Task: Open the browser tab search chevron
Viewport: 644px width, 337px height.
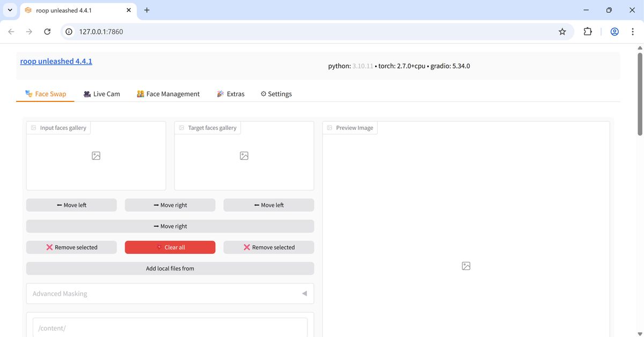Action: 9,10
